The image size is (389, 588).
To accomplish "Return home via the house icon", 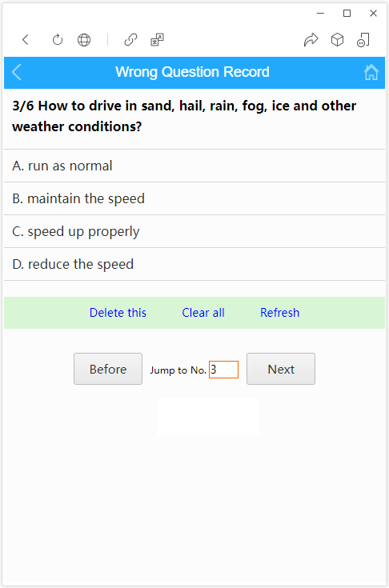I will 371,72.
